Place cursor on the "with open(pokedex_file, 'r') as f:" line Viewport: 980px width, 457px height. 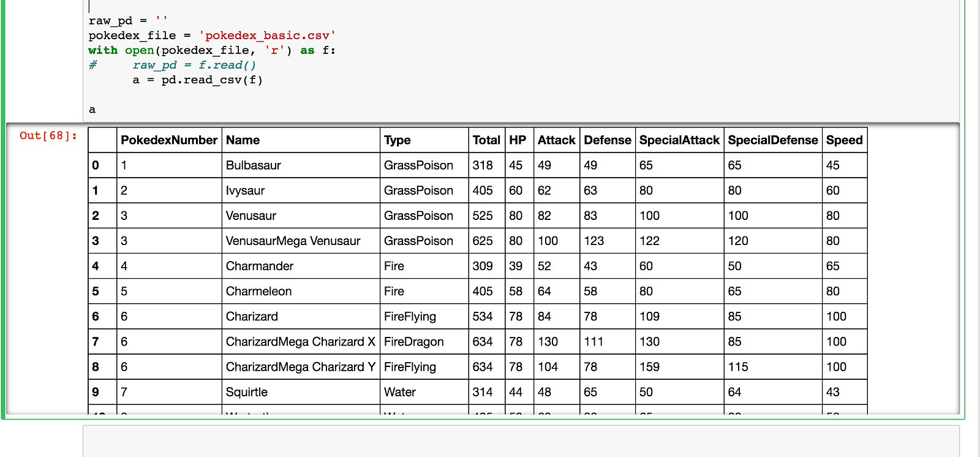pyautogui.click(x=212, y=50)
